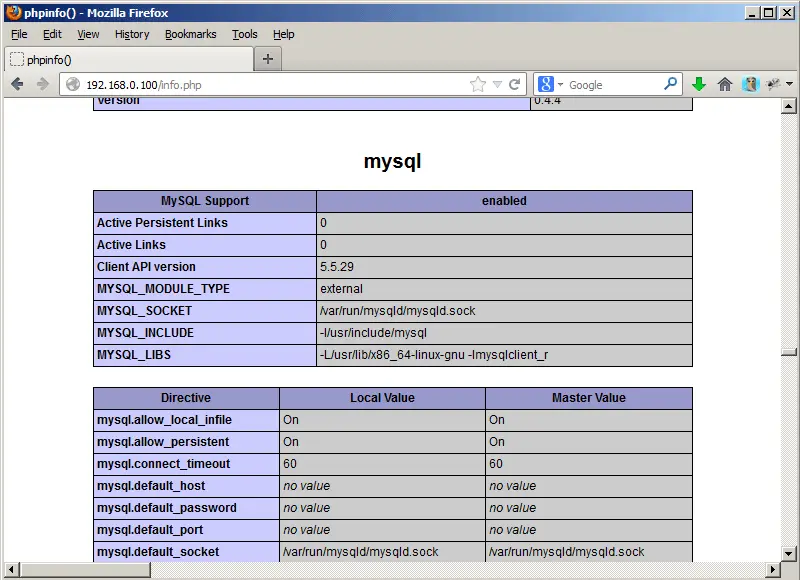Minimize the Firefox window

[751, 13]
